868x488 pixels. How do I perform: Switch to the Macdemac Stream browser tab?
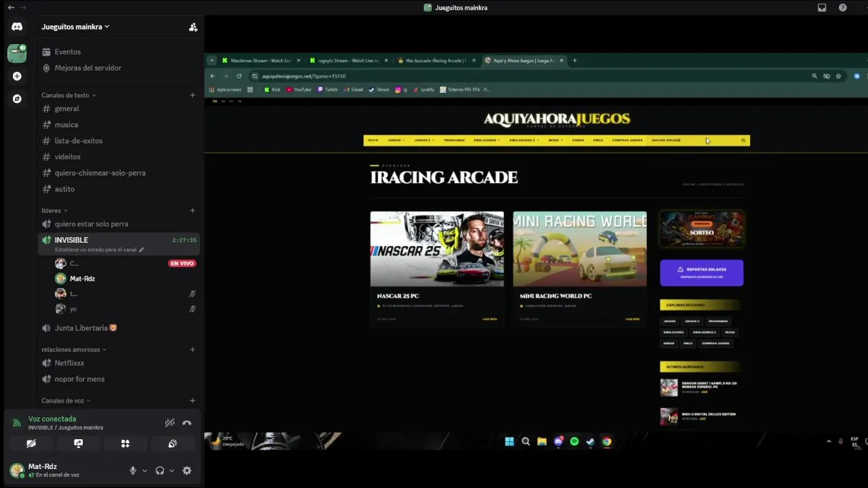(x=262, y=60)
